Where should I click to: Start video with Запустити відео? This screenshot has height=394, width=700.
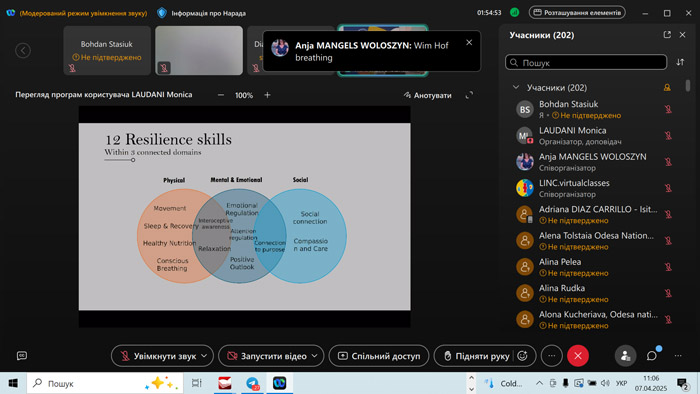point(267,356)
